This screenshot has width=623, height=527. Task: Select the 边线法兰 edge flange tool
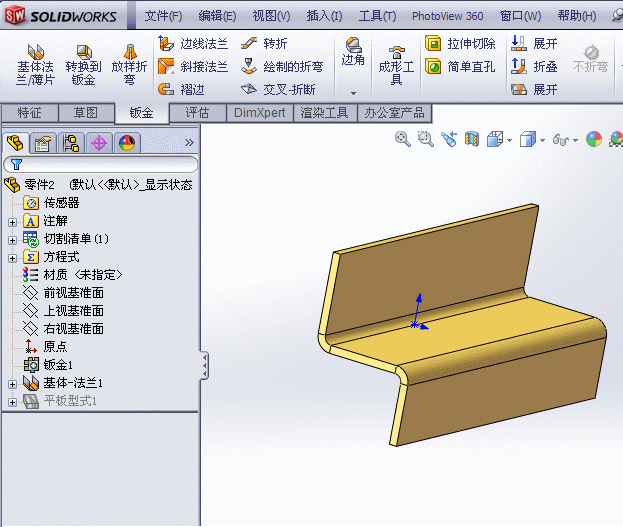click(x=193, y=43)
